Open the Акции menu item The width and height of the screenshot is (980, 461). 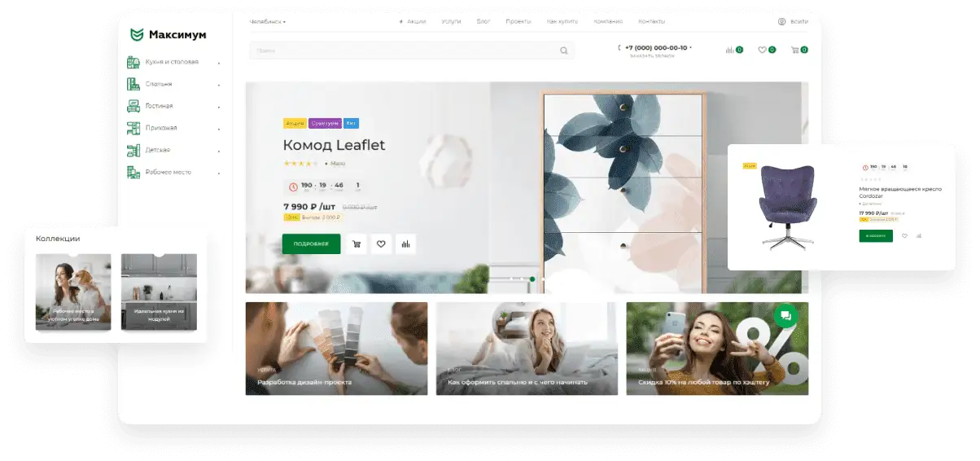point(413,21)
